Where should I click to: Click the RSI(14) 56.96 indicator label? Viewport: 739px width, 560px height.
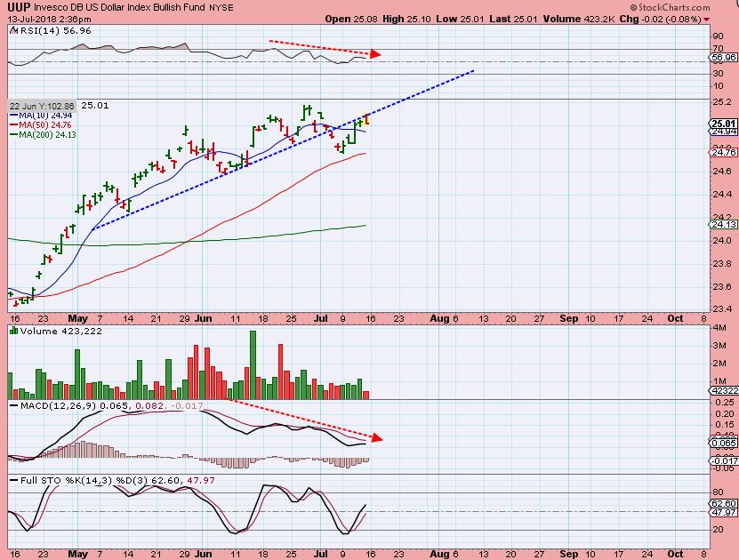(x=55, y=30)
